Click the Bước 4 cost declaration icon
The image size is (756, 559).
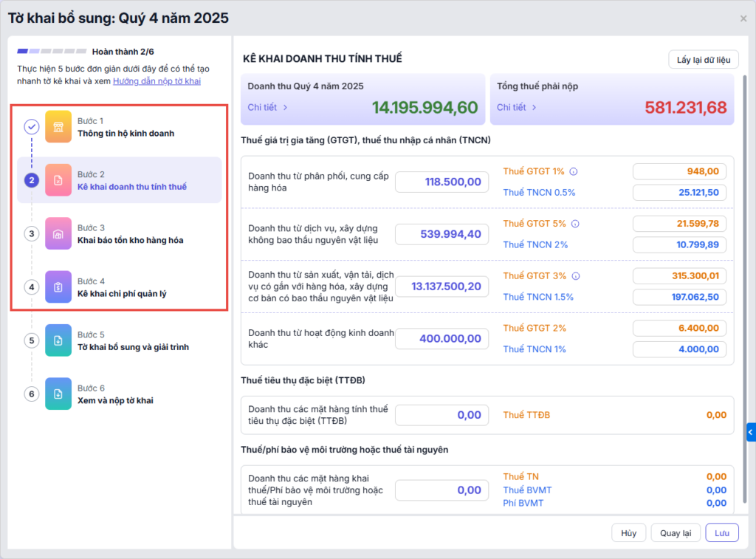point(58,287)
